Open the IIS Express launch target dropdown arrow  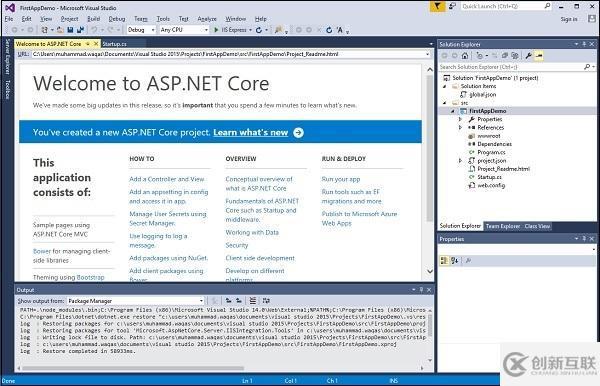[x=250, y=30]
